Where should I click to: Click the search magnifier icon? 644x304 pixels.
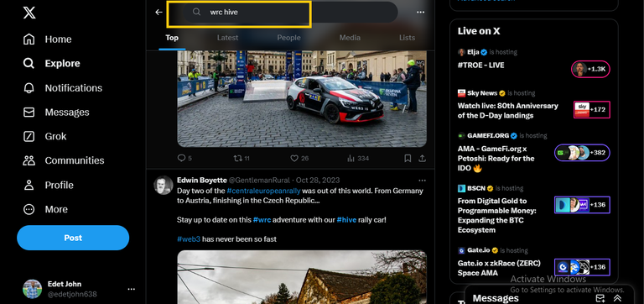click(197, 12)
